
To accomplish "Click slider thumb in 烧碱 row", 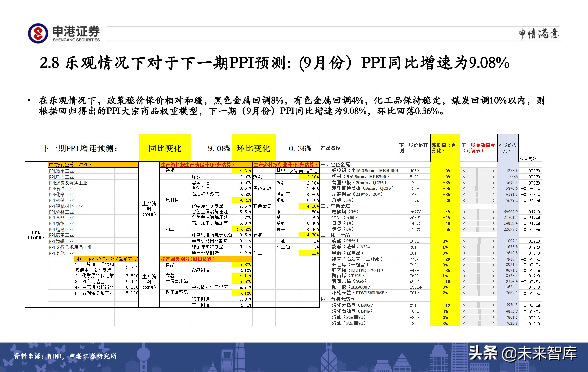I will (x=479, y=247).
